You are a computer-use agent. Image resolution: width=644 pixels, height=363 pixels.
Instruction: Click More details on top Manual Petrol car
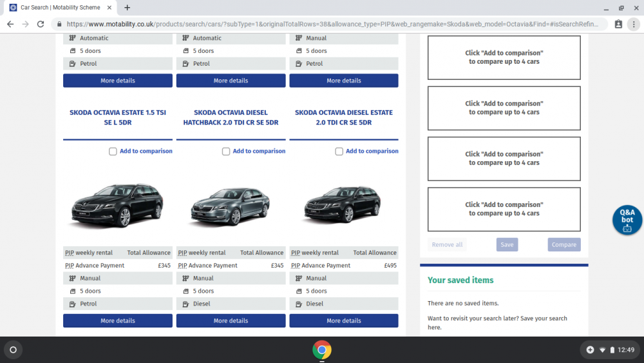[344, 81]
